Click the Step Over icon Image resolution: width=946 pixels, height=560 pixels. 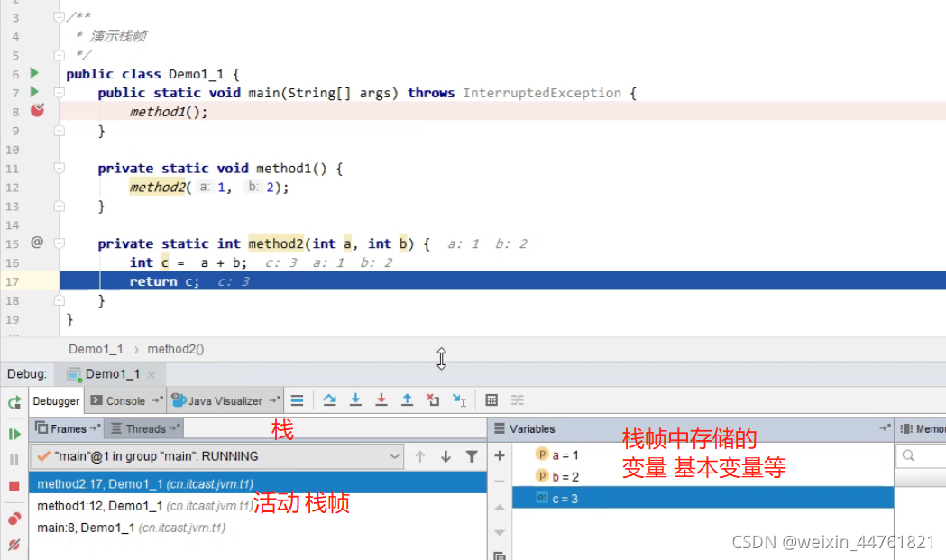[329, 400]
